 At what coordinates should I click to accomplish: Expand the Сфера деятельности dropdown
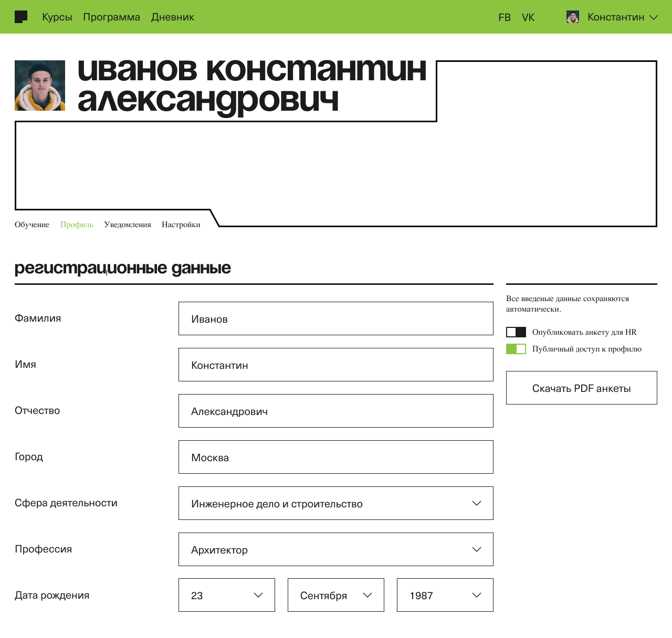point(336,503)
